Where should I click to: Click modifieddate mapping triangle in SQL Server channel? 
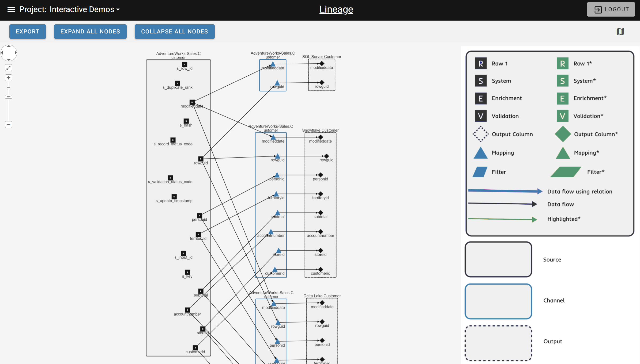click(x=273, y=64)
